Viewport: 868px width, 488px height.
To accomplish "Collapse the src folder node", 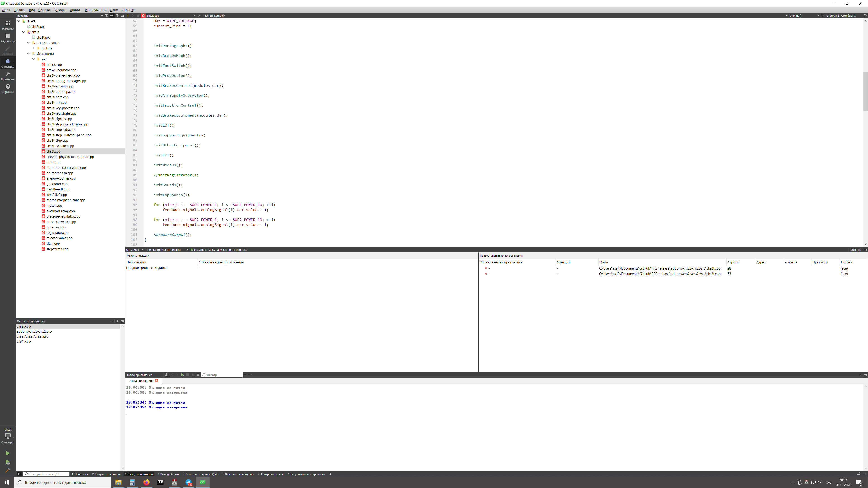I will 33,59.
